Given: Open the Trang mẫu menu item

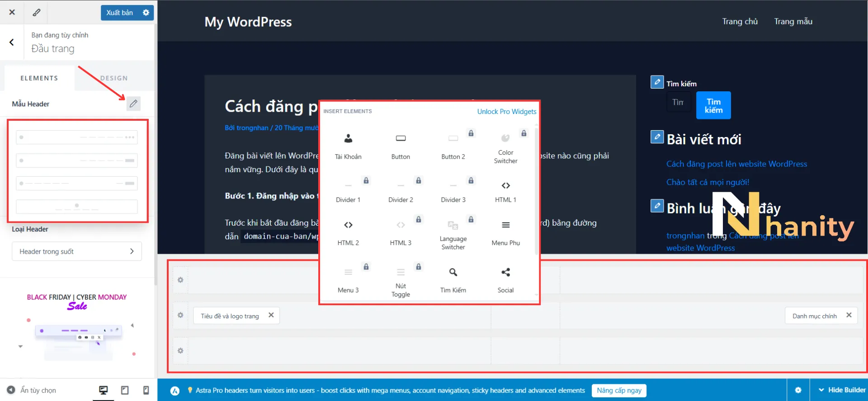Looking at the screenshot, I should pos(793,21).
